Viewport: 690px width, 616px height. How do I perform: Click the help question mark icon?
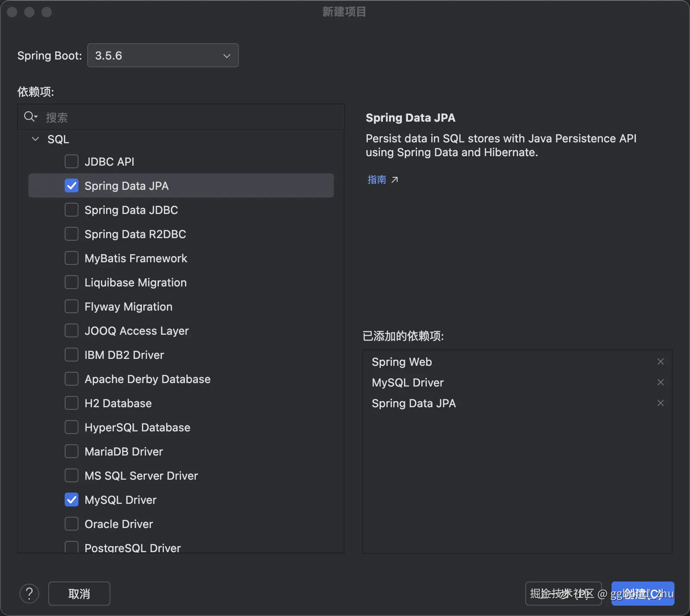pos(29,594)
